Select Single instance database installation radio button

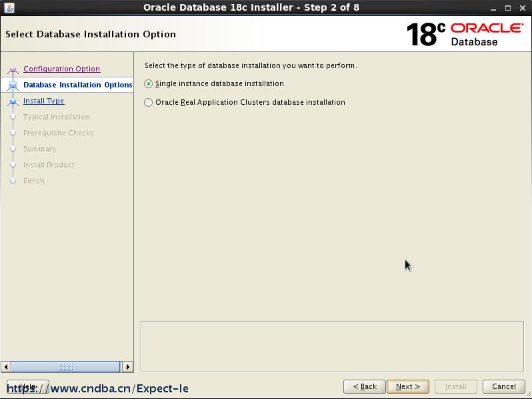coord(148,83)
